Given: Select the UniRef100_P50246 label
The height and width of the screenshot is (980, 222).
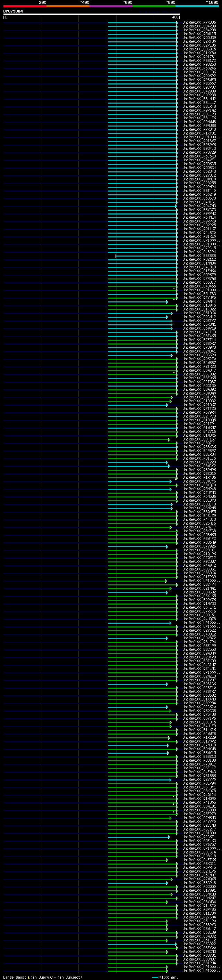Looking at the screenshot, I should click(x=199, y=68).
